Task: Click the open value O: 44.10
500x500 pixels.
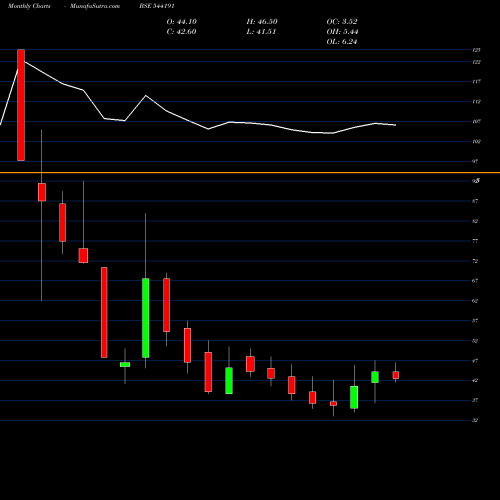Action: [x=182, y=22]
